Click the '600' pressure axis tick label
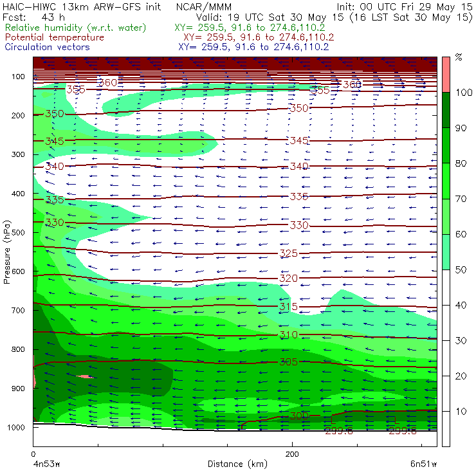Image resolution: width=476 pixels, height=476 pixels. (x=18, y=271)
